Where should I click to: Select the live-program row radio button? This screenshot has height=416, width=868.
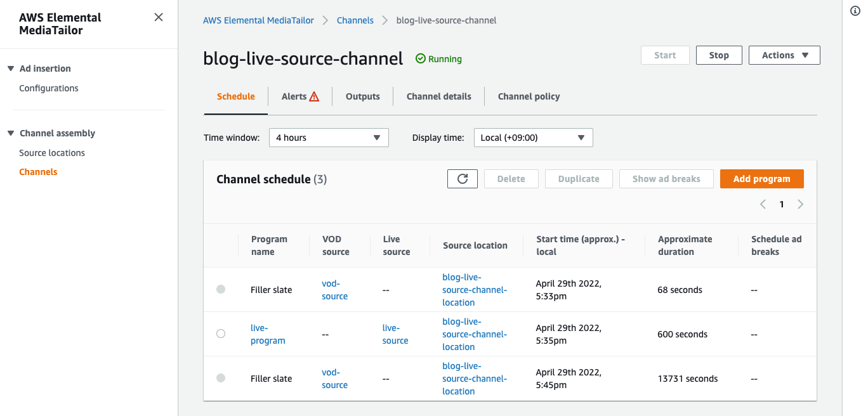[221, 334]
